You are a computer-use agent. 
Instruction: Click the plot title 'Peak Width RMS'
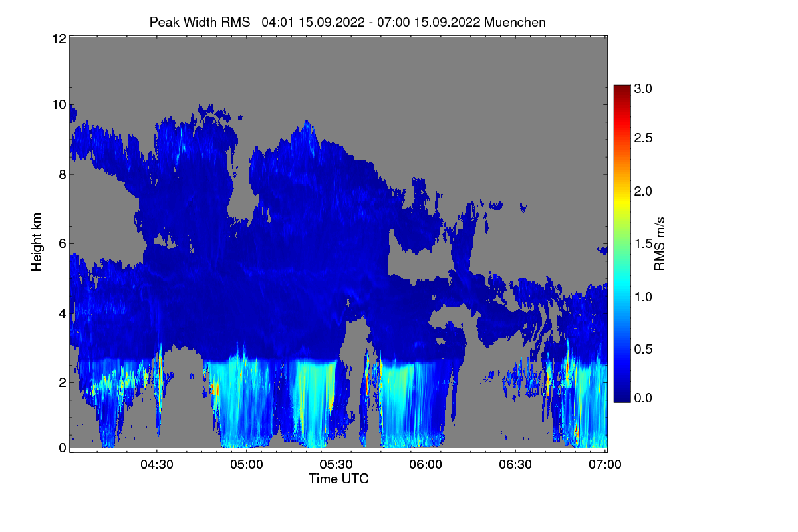coord(200,21)
